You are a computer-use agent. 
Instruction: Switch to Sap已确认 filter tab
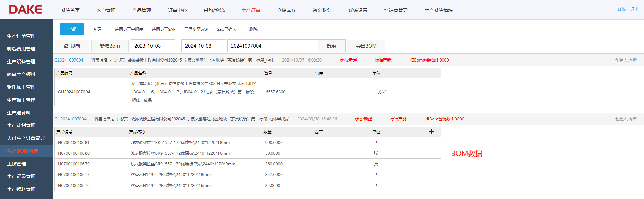[x=226, y=29]
